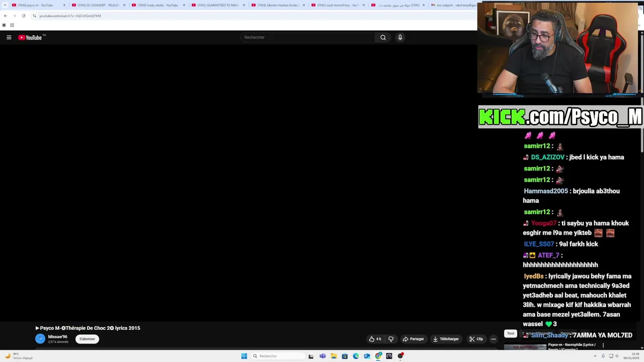This screenshot has width=644, height=362.
Task: Open the tab search chevron in the tab strip
Action: coord(6,5)
